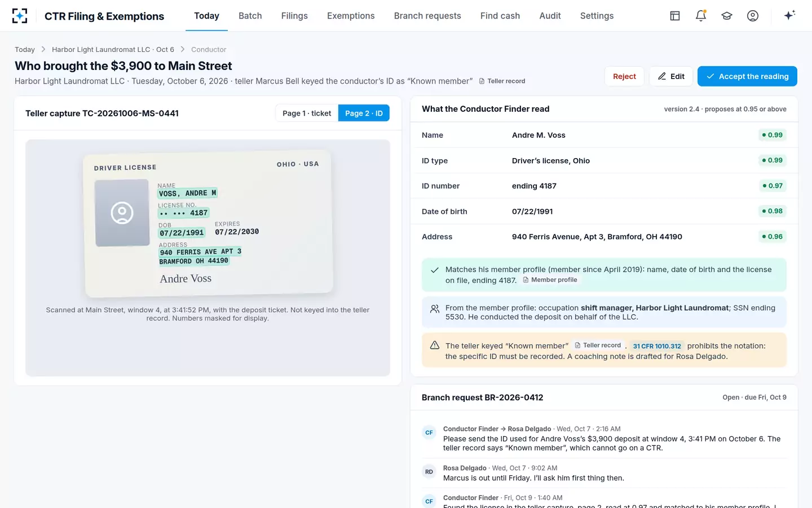Viewport: 812px width, 508px height.
Task: Click the highlighted license number ending 4187
Action: [x=183, y=213]
